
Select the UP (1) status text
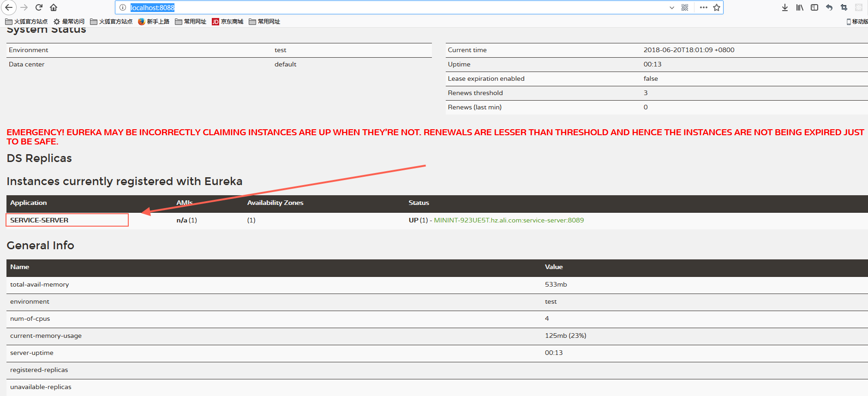click(418, 220)
